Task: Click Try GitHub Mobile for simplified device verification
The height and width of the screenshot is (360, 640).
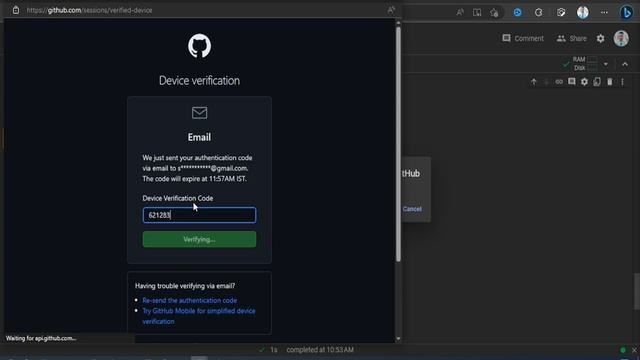Action: pos(199,316)
